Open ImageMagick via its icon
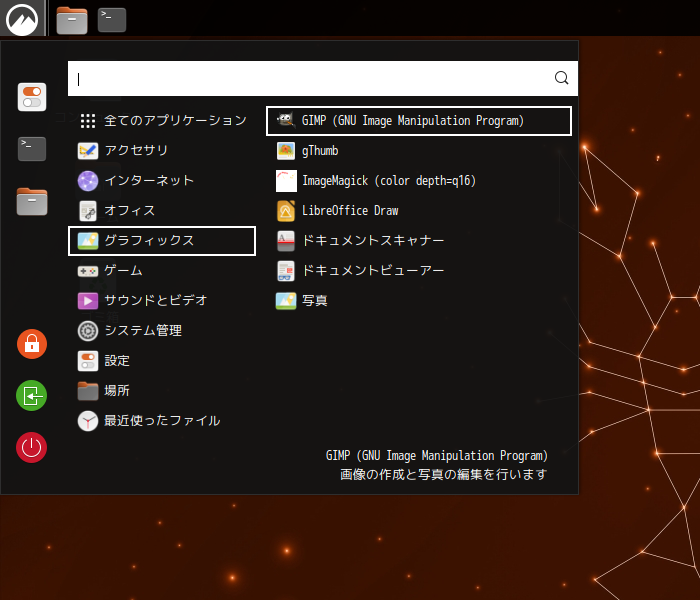Screen dimensions: 700x600 tap(286, 181)
